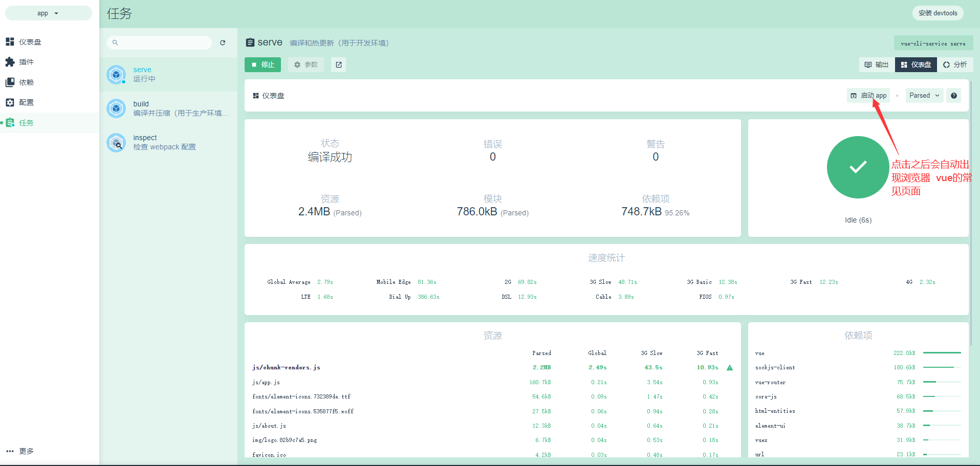Image resolution: width=980 pixels, height=466 pixels.
Task: Click the vue-router dependency entry
Action: [858, 382]
